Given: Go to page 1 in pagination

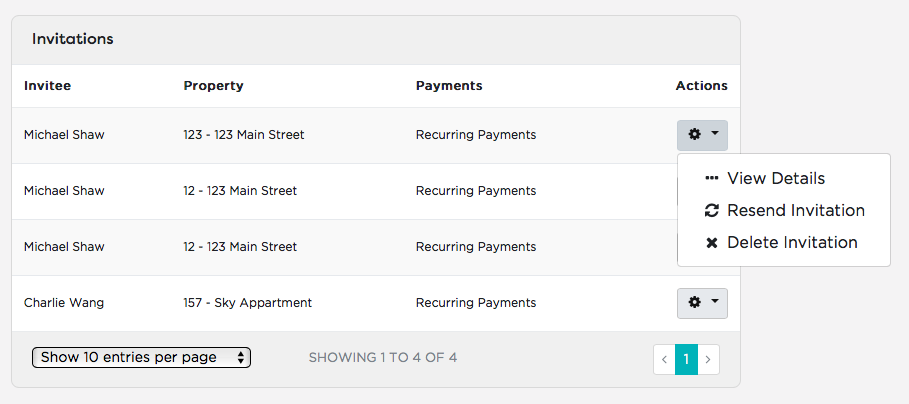Looking at the screenshot, I should [686, 359].
